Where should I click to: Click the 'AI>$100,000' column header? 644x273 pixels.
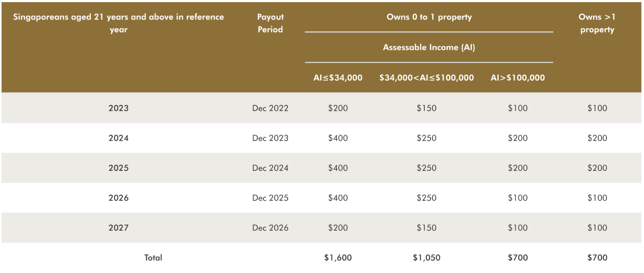click(x=518, y=78)
